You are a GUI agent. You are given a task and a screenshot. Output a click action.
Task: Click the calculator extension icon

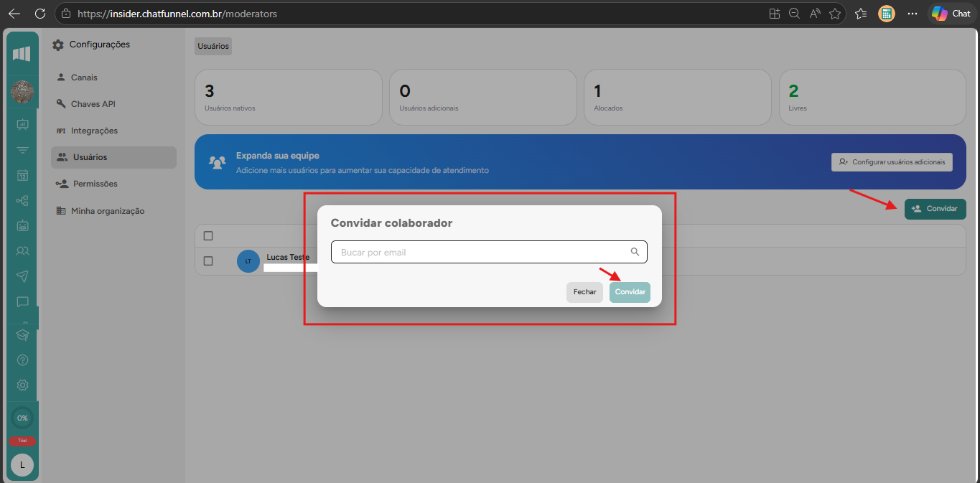(887, 13)
